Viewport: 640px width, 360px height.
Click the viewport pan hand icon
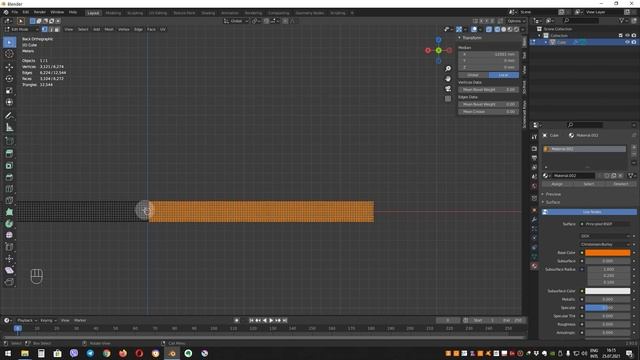448,79
